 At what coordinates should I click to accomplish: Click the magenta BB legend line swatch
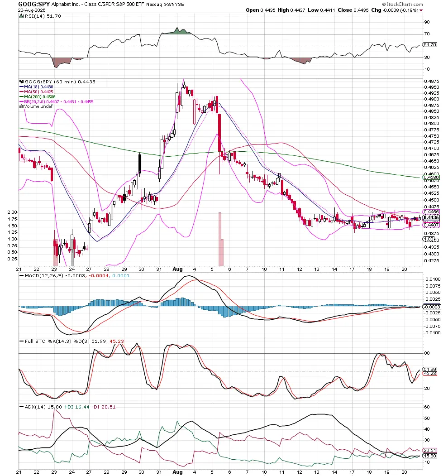pyautogui.click(x=22, y=102)
